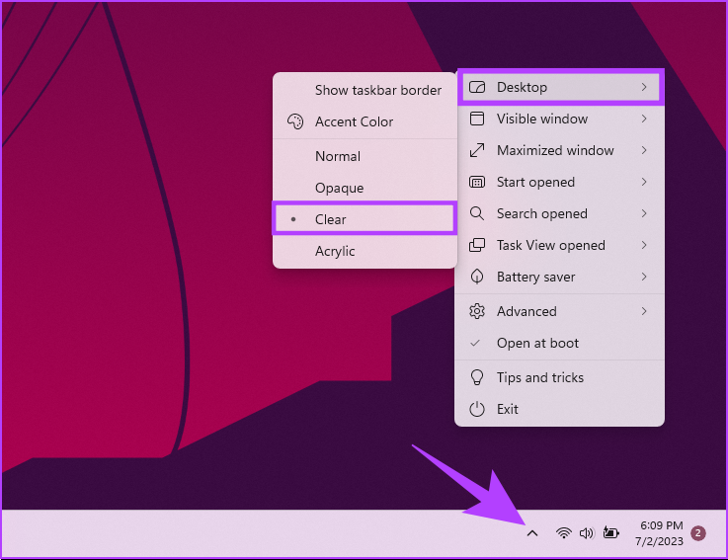Click the Exit power icon
Viewport: 728px width, 560px height.
(477, 409)
